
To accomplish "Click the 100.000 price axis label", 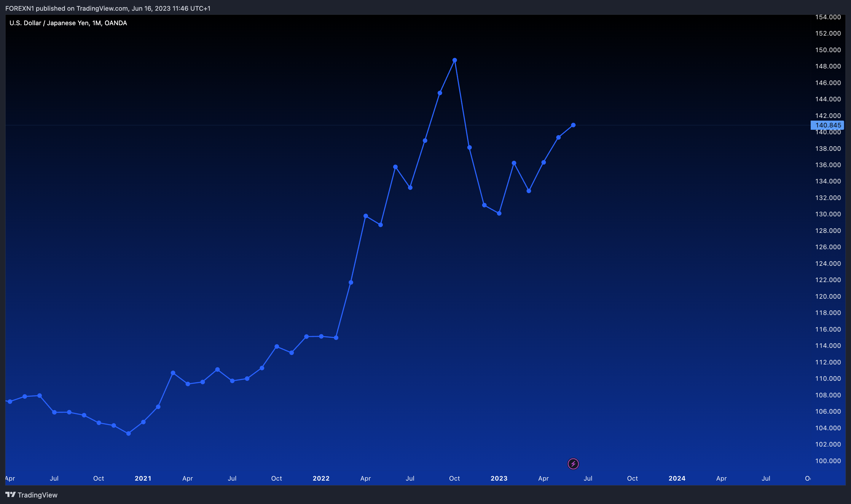I will coord(828,461).
